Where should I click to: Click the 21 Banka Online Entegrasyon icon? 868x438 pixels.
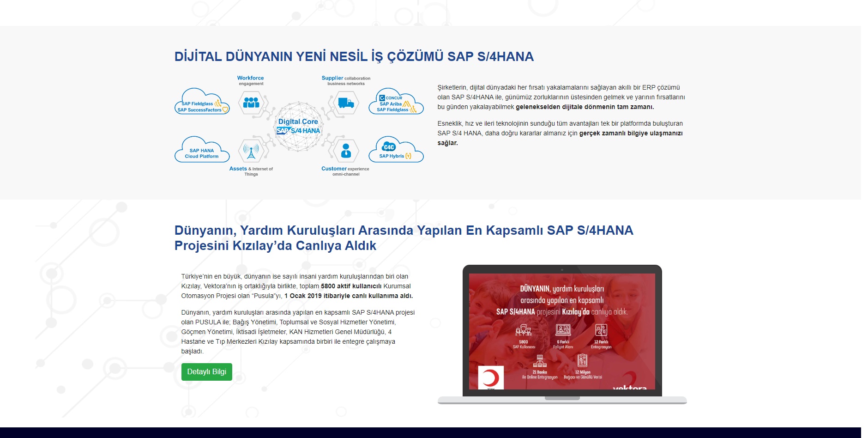540,361
